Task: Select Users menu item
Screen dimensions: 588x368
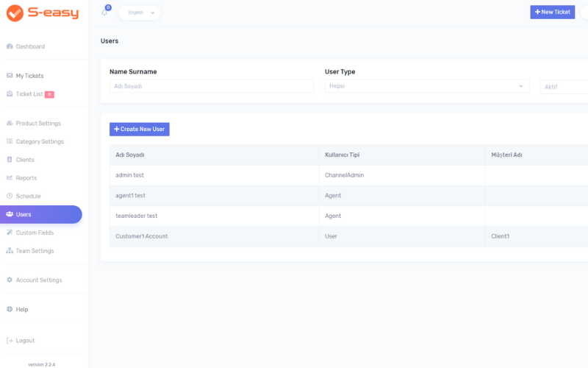Action: pyautogui.click(x=41, y=214)
